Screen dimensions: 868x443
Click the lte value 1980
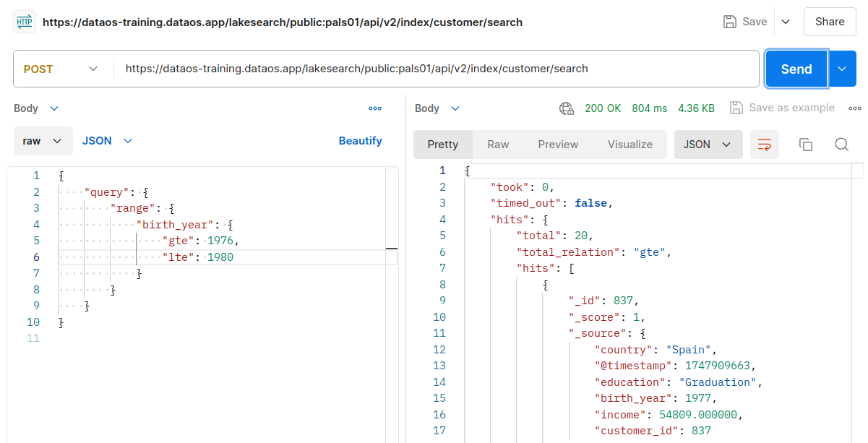[x=220, y=257]
